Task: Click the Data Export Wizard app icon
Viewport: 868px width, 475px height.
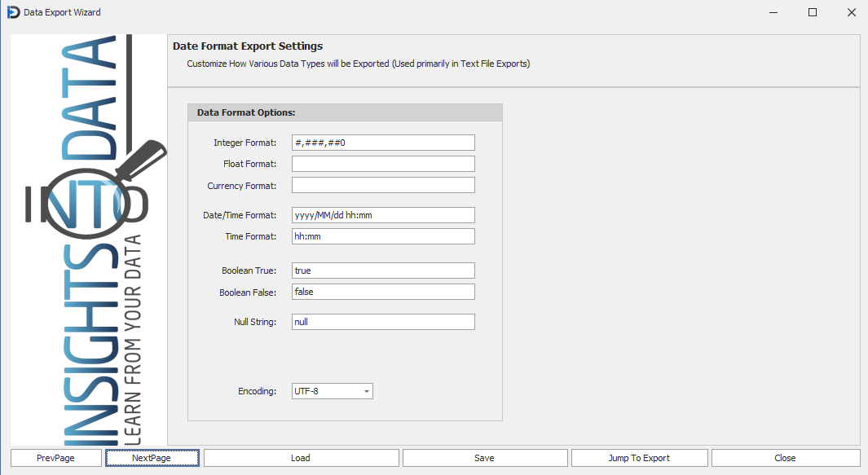Action: [x=13, y=12]
